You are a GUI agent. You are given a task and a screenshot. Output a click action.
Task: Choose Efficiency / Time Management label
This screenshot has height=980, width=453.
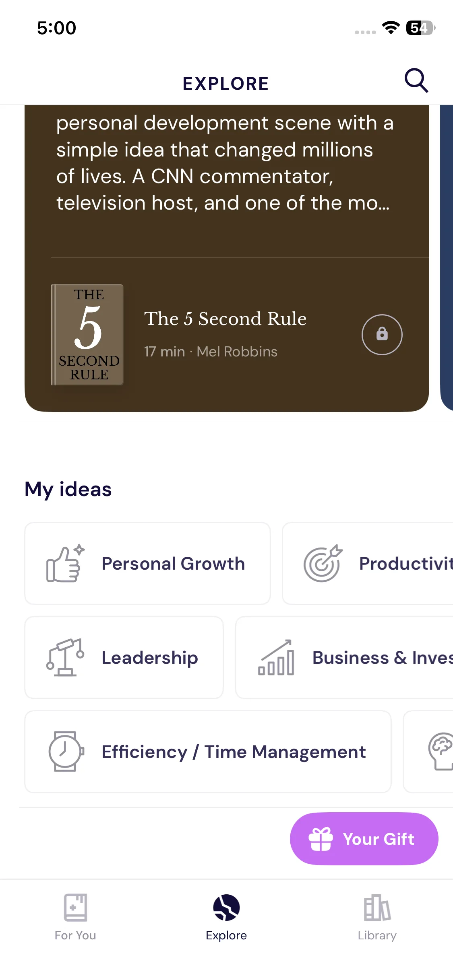[234, 752]
